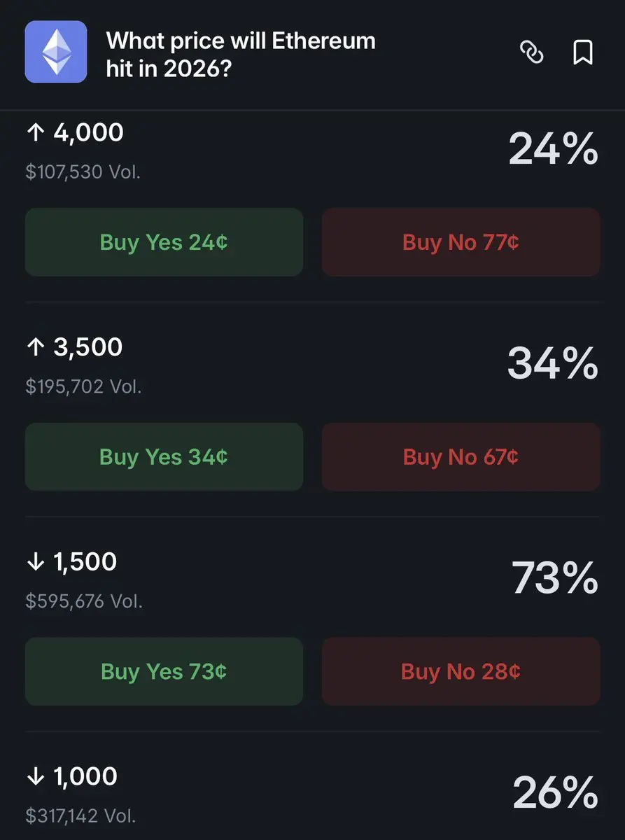Select the 26% probability figure
This screenshot has width=625, height=840.
point(556,794)
